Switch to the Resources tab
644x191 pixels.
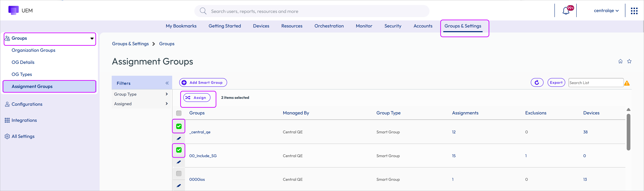point(292,26)
